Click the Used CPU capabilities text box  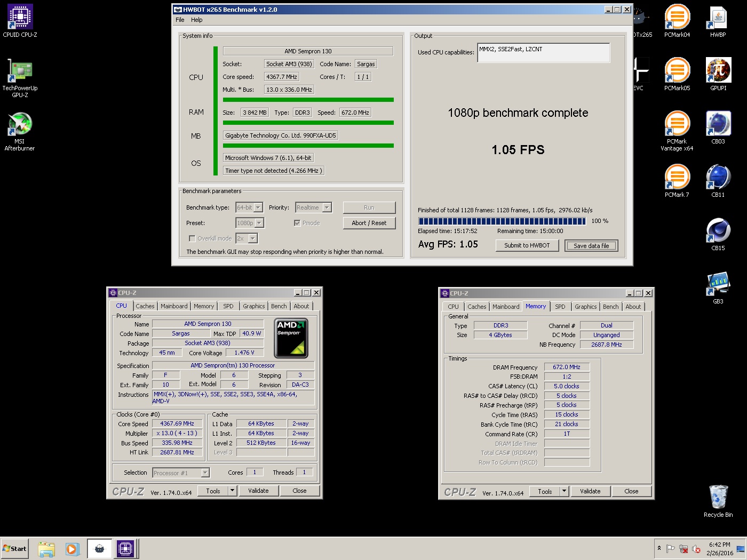coord(543,52)
